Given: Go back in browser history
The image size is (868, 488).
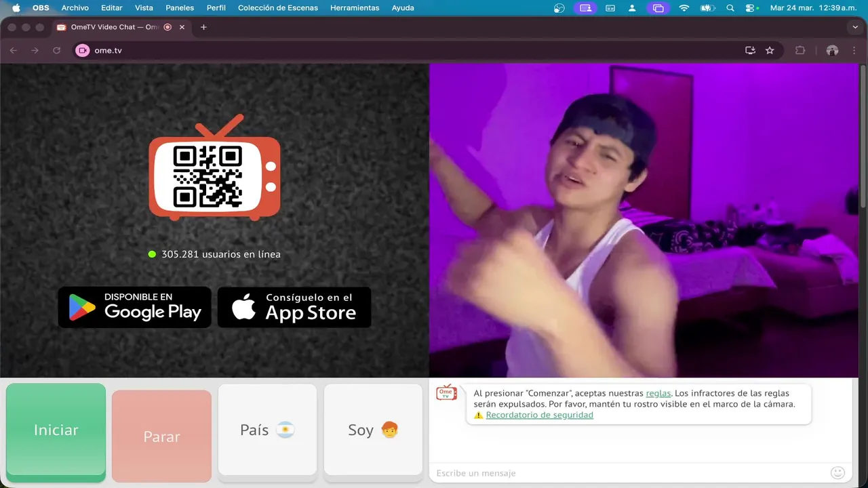Looking at the screenshot, I should pyautogui.click(x=14, y=50).
